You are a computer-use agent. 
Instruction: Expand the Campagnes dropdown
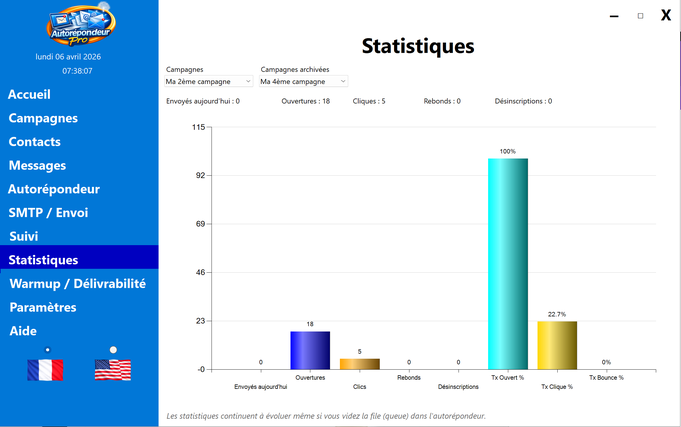click(x=208, y=81)
